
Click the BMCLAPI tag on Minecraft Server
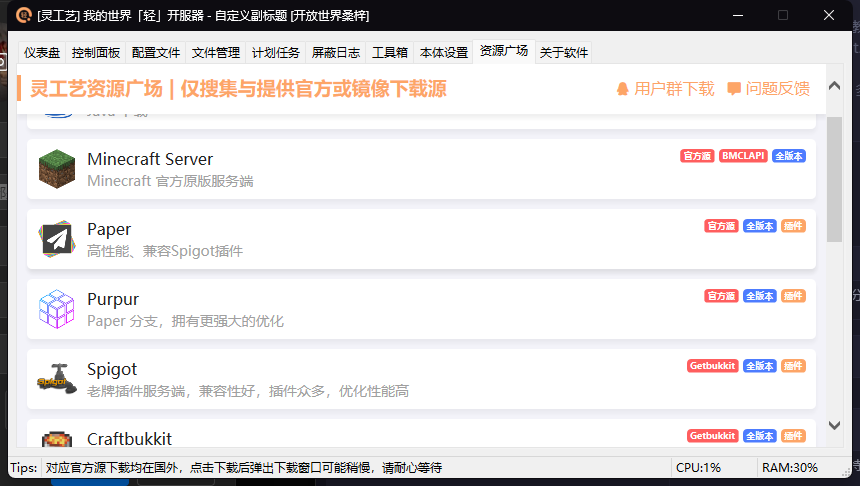point(743,156)
